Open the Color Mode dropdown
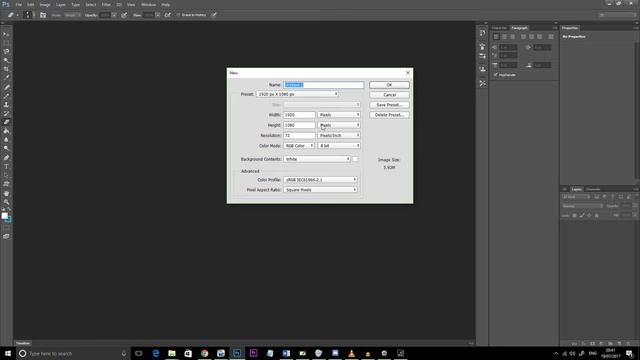Image resolution: width=640 pixels, height=360 pixels. click(x=299, y=146)
